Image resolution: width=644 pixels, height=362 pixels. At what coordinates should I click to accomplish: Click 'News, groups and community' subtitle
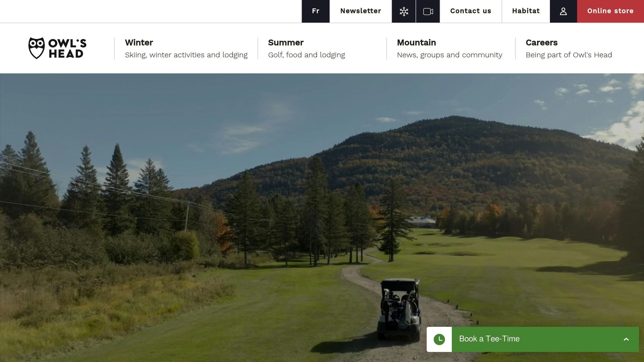pyautogui.click(x=450, y=55)
